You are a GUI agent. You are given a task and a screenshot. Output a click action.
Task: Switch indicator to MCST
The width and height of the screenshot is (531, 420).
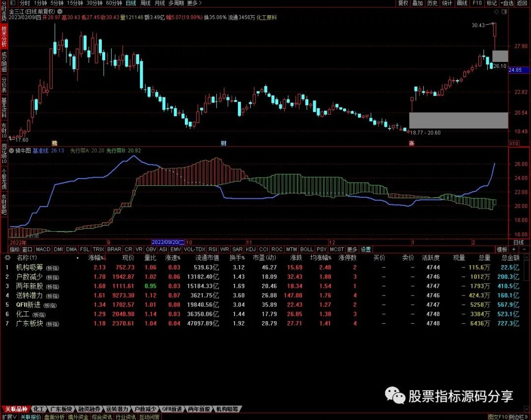337,249
